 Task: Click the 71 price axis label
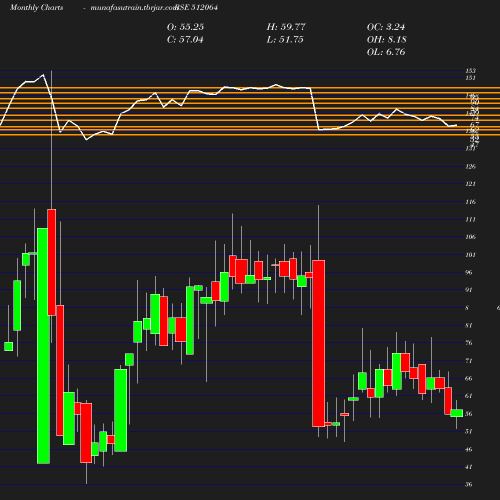click(469, 361)
